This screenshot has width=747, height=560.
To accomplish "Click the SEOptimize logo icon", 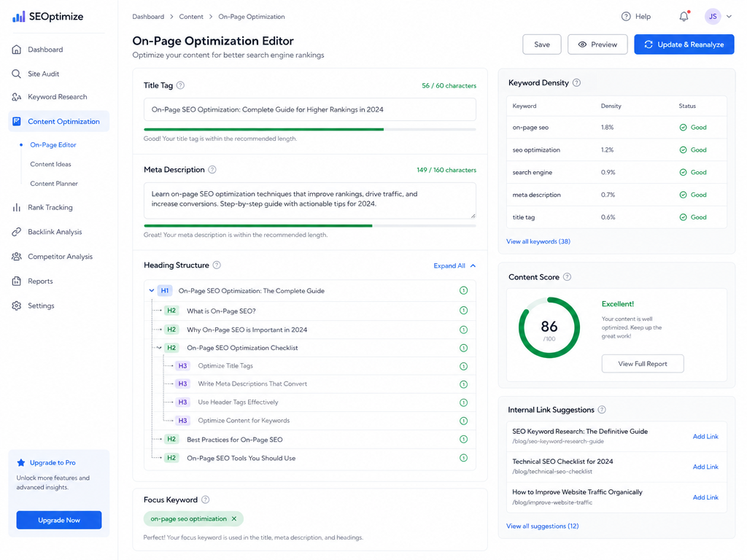I will pyautogui.click(x=18, y=17).
